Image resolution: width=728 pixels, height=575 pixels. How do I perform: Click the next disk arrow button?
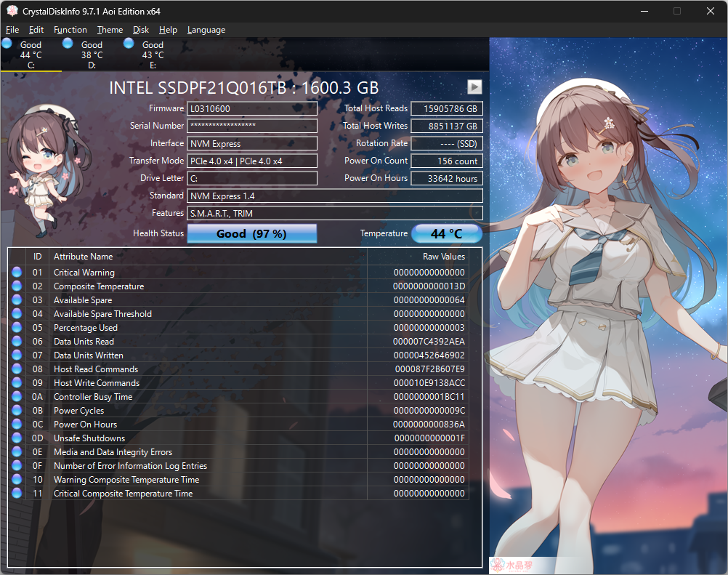coord(474,87)
